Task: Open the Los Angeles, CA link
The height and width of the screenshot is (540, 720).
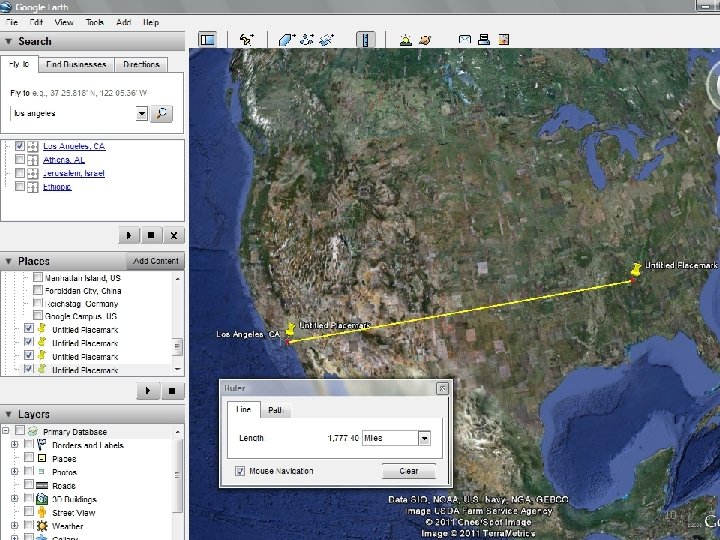Action: [x=74, y=146]
